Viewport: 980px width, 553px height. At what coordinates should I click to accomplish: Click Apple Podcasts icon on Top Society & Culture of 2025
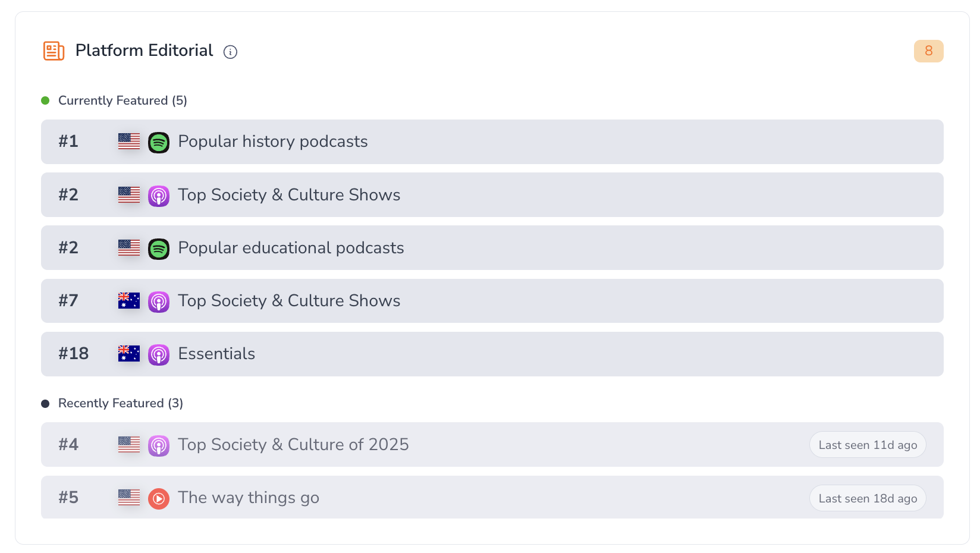[x=159, y=445]
